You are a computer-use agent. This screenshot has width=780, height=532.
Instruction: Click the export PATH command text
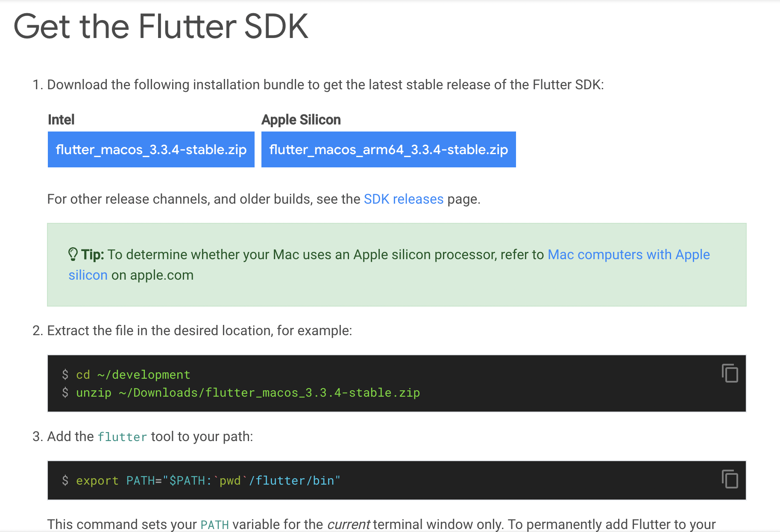pos(208,480)
